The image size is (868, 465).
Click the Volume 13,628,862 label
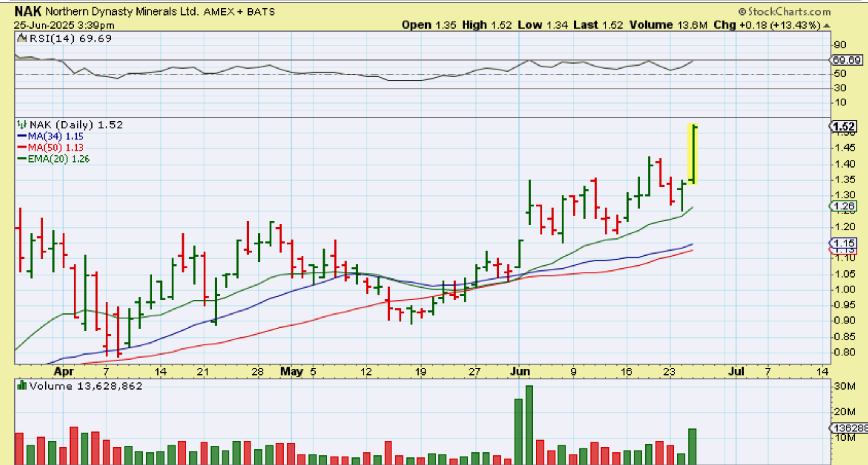[x=86, y=386]
